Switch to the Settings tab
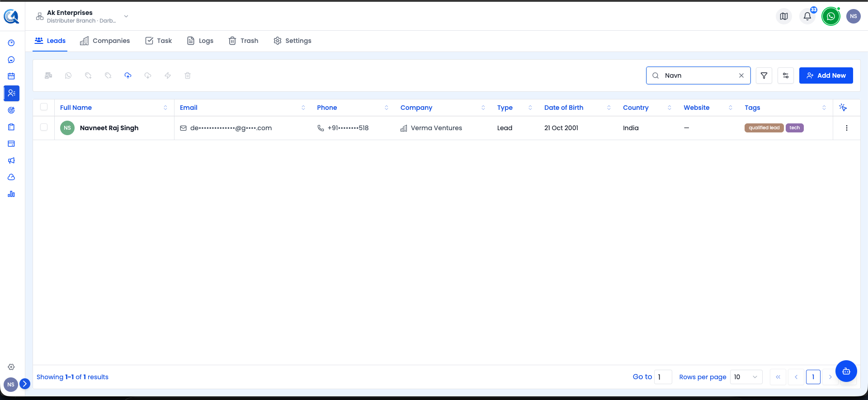 point(292,41)
